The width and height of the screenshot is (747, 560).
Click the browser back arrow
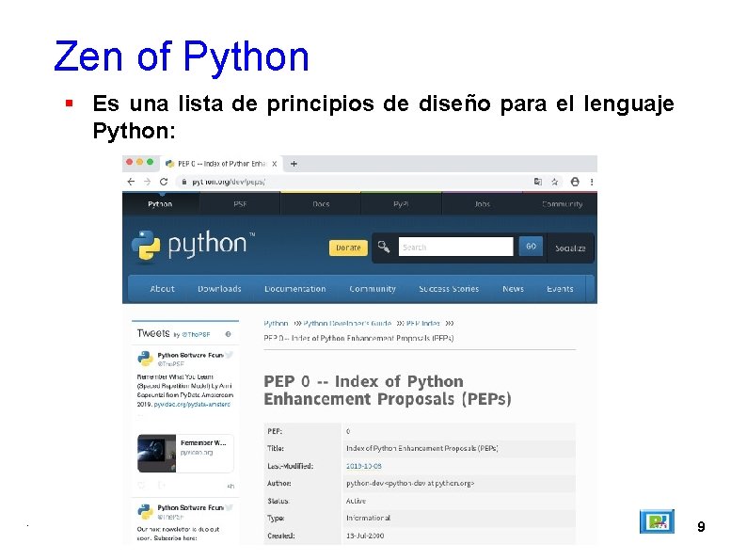pos(131,182)
